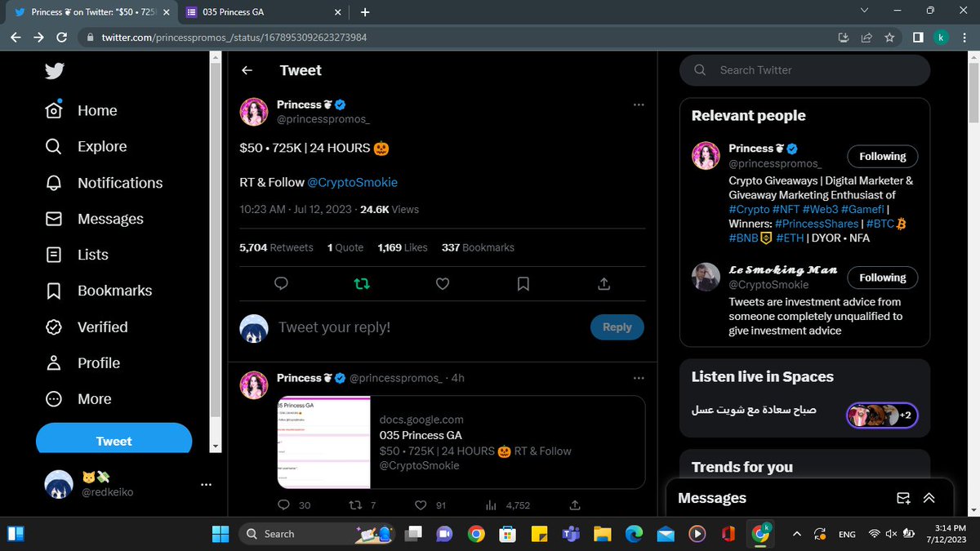Image resolution: width=980 pixels, height=551 pixels.
Task: Open account menu dots beside @redkeiko
Action: pos(206,484)
